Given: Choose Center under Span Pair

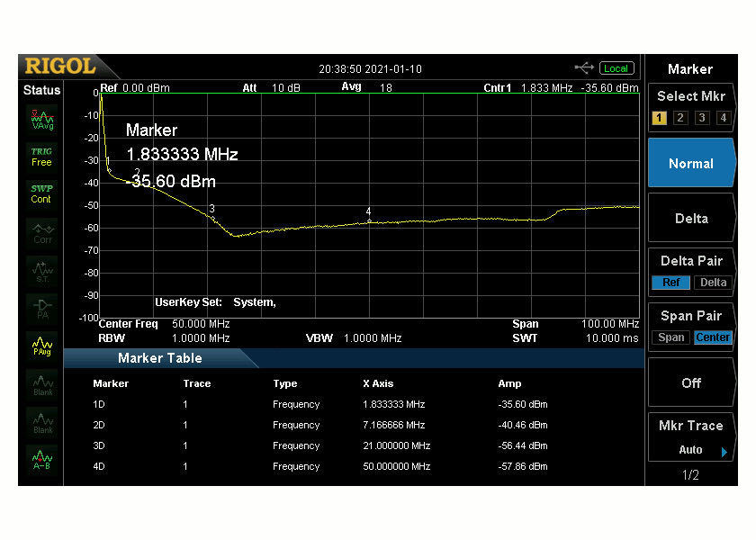Looking at the screenshot, I should click(713, 337).
